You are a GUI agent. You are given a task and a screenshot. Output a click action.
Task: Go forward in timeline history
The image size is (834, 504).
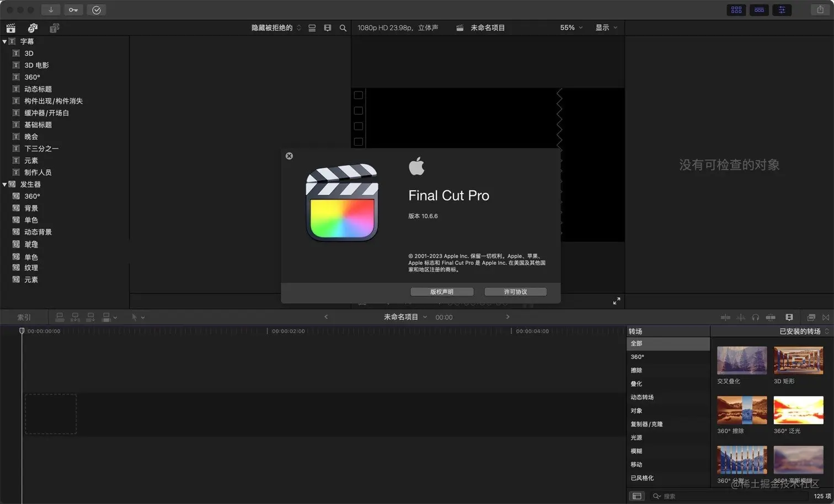(x=507, y=317)
